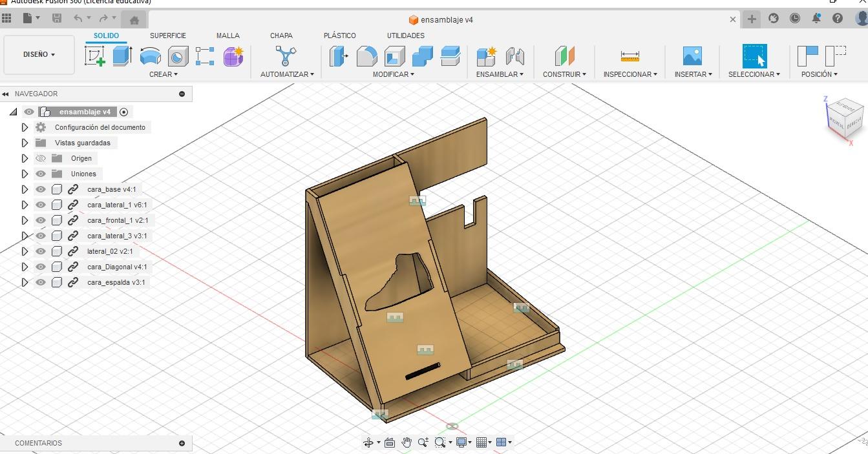The height and width of the screenshot is (454, 868).
Task: Hide the Uniones folder
Action: coord(41,174)
